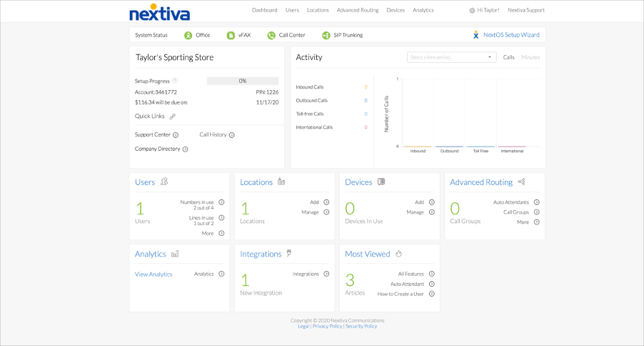
Task: Click Manage arrow in Locations card
Action: point(326,212)
